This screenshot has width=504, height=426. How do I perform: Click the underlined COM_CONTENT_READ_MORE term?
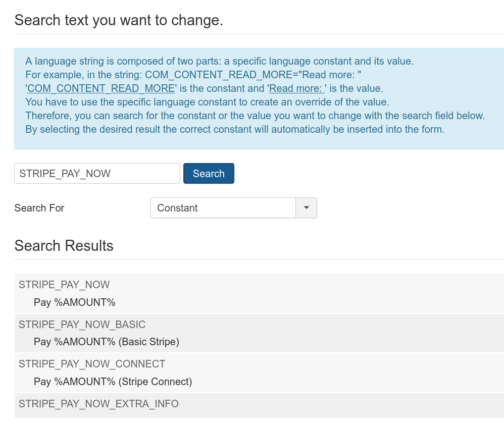tap(101, 88)
